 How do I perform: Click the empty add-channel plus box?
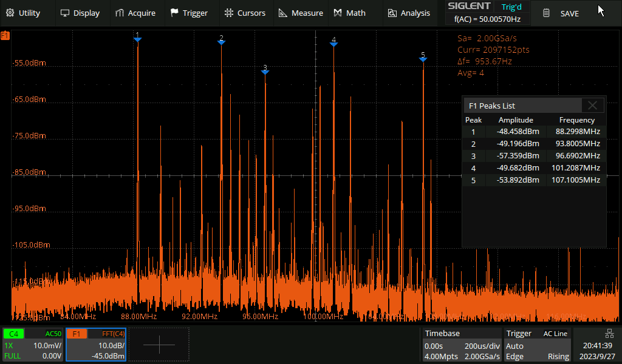(x=159, y=345)
